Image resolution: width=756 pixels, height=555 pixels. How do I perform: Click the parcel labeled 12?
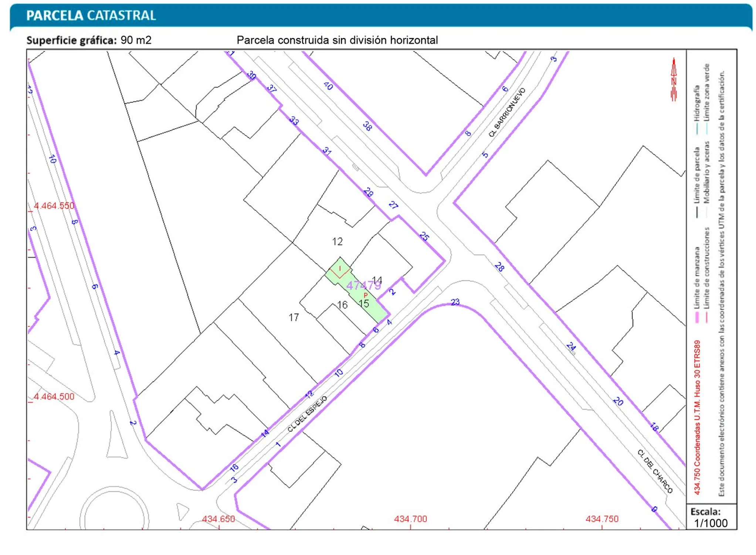coord(337,242)
